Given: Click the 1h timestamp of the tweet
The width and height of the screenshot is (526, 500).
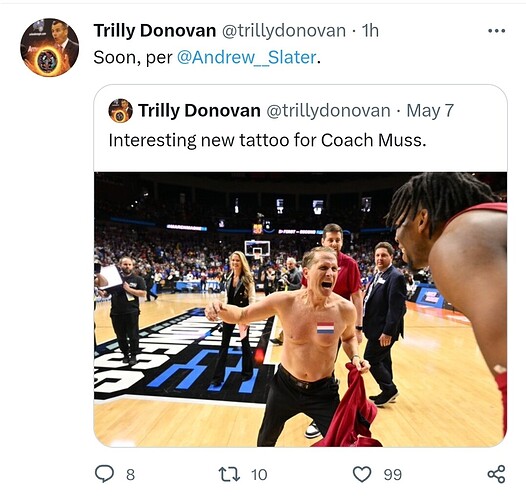Looking at the screenshot, I should pos(370,31).
